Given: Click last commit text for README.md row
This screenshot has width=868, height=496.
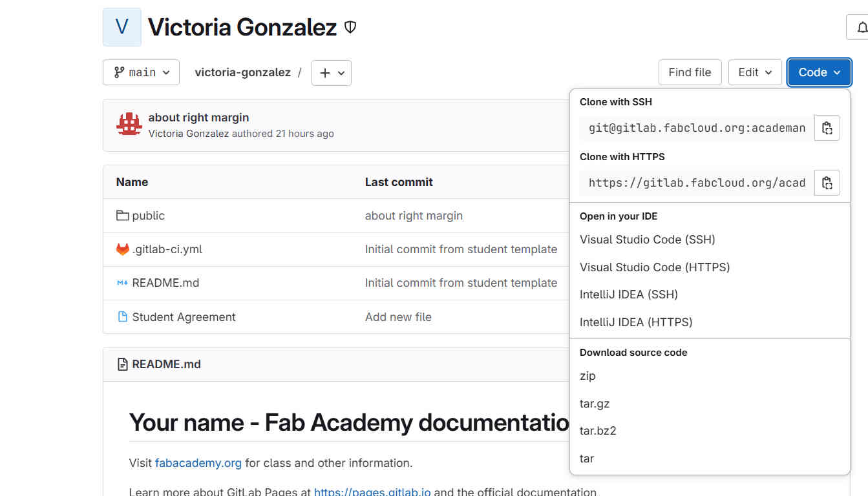Looking at the screenshot, I should click(461, 283).
